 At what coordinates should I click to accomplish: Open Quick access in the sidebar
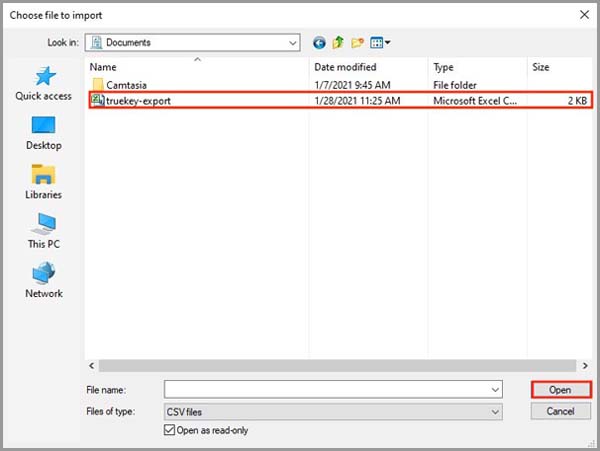(x=44, y=83)
